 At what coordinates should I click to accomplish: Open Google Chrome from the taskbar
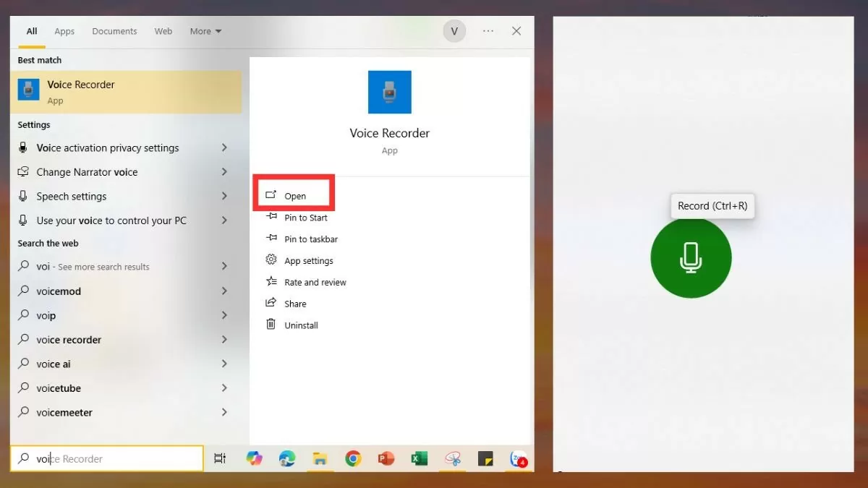[353, 458]
